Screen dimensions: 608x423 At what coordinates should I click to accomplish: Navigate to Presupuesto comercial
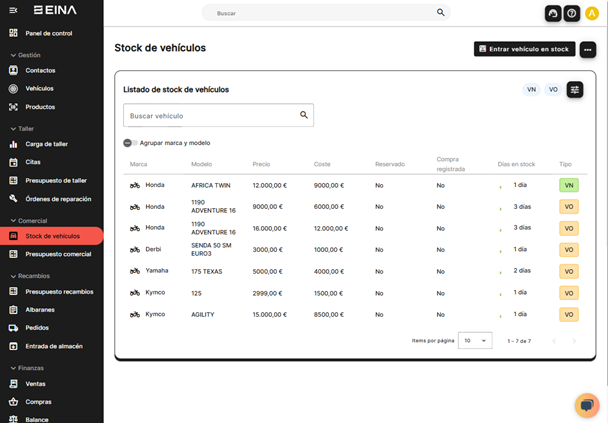58,254
